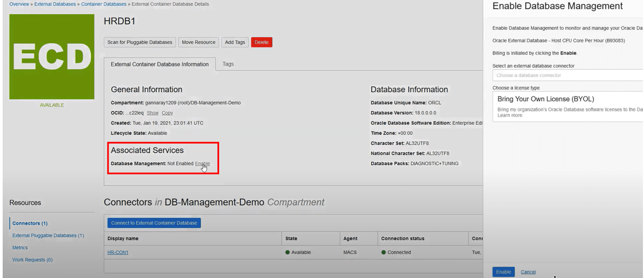Image resolution: width=644 pixels, height=278 pixels.
Task: Open the database connector dropdown
Action: point(567,76)
